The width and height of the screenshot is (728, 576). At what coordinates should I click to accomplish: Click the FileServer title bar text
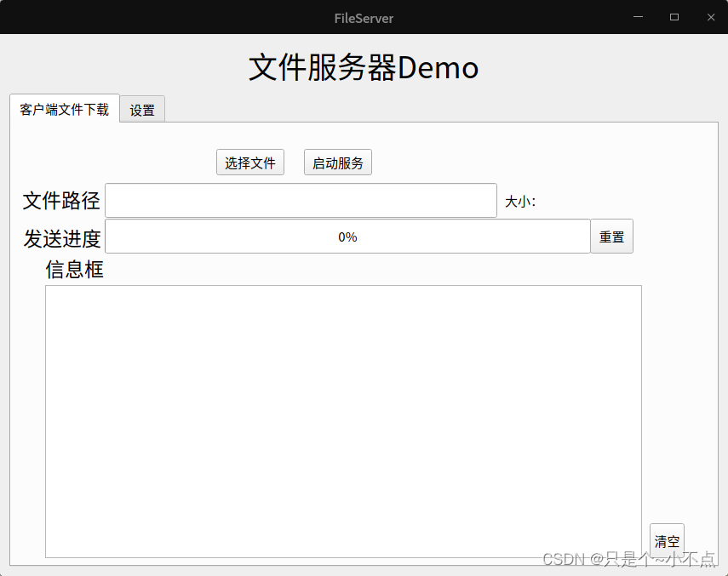pyautogui.click(x=364, y=18)
